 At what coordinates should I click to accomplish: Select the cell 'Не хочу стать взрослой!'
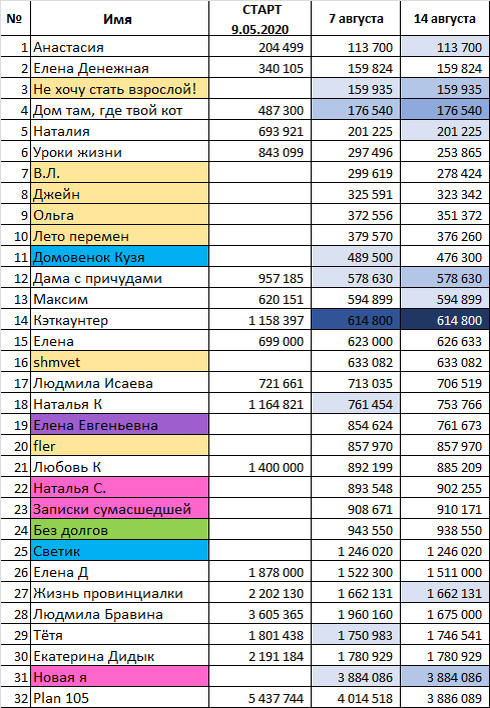coord(119,89)
